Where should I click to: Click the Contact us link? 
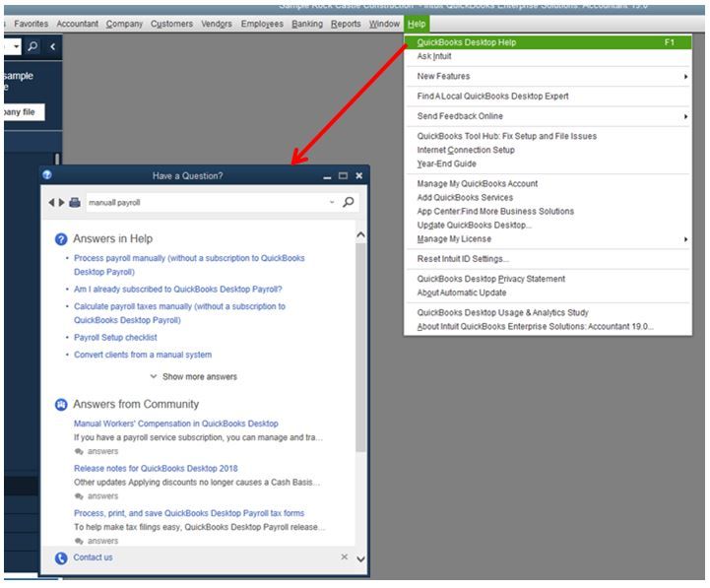[93, 557]
